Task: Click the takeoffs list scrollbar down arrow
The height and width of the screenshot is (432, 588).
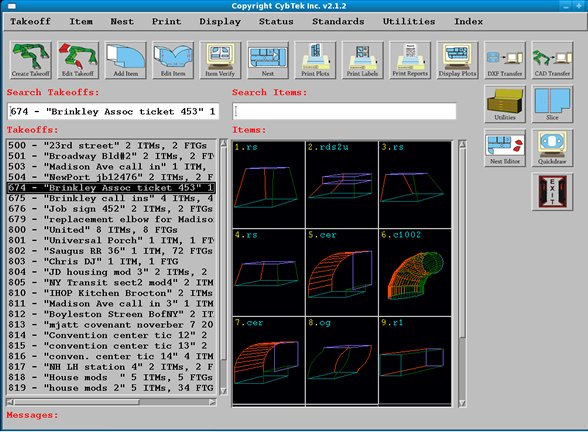Action: point(223,391)
